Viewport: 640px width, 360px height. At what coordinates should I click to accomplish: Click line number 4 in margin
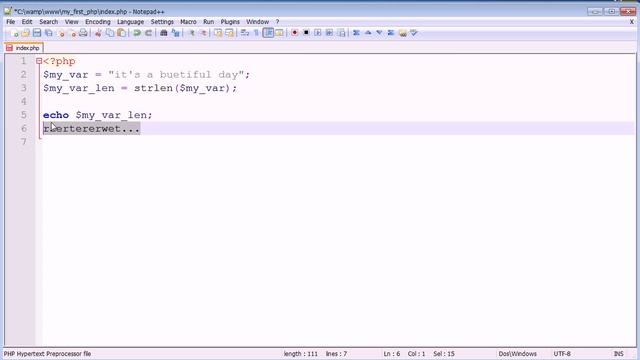tap(23, 101)
